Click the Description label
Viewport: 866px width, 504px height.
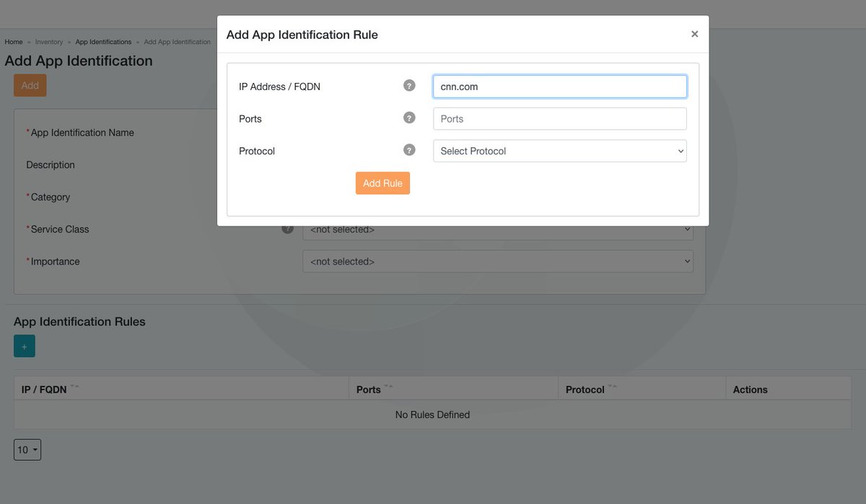point(51,165)
